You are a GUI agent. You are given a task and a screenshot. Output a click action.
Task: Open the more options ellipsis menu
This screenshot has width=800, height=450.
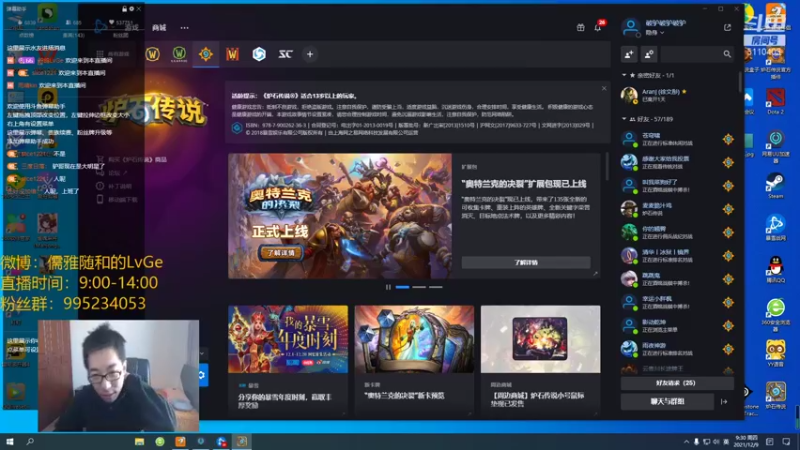[184, 28]
